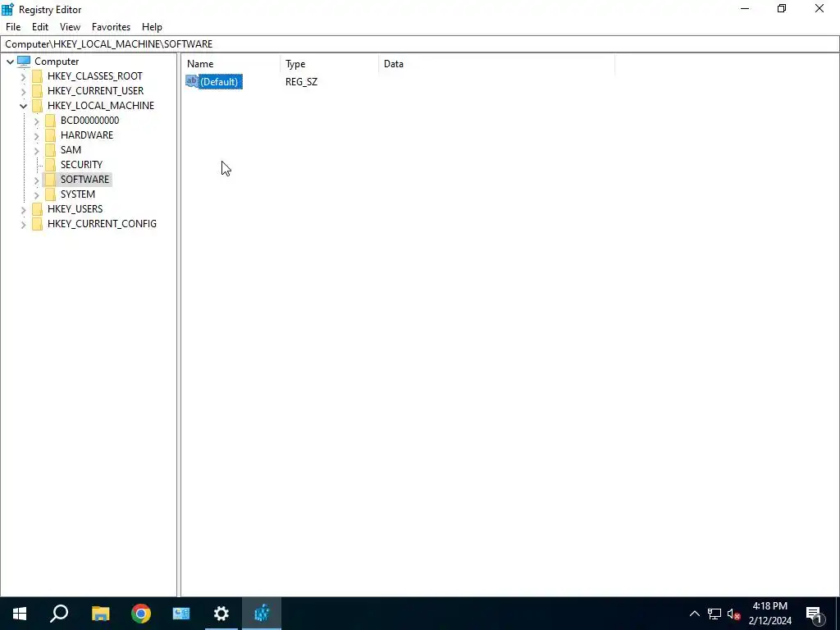The image size is (840, 630).
Task: Open File Explorer from taskbar
Action: (x=100, y=614)
